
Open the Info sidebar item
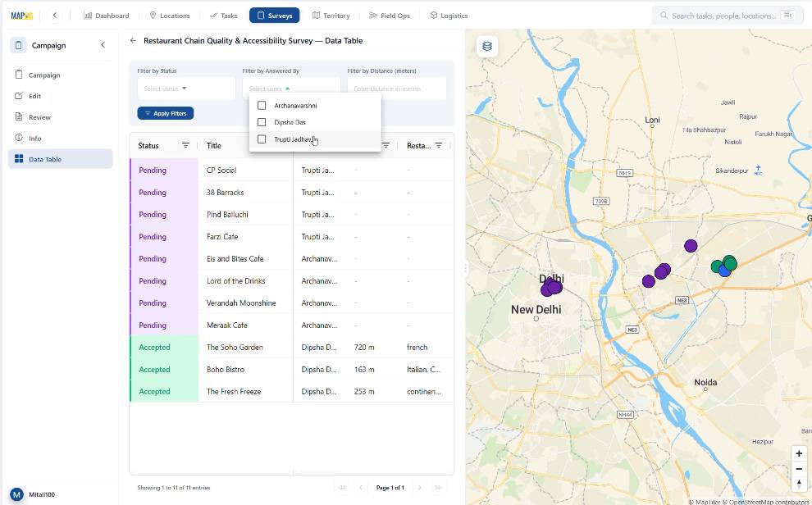pos(61,139)
